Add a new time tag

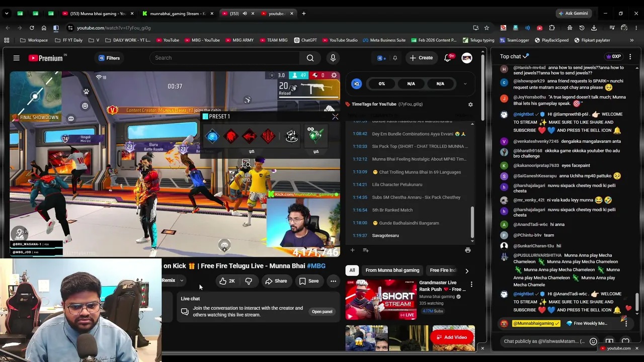click(353, 250)
